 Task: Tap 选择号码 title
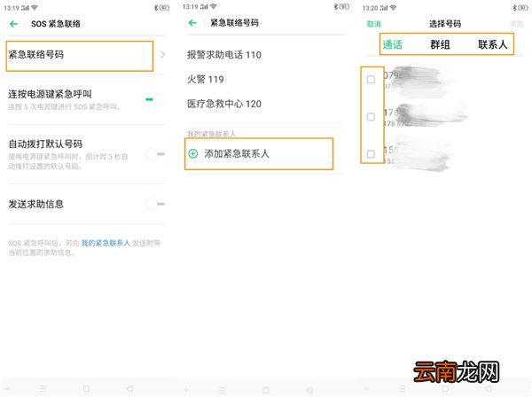point(445,24)
